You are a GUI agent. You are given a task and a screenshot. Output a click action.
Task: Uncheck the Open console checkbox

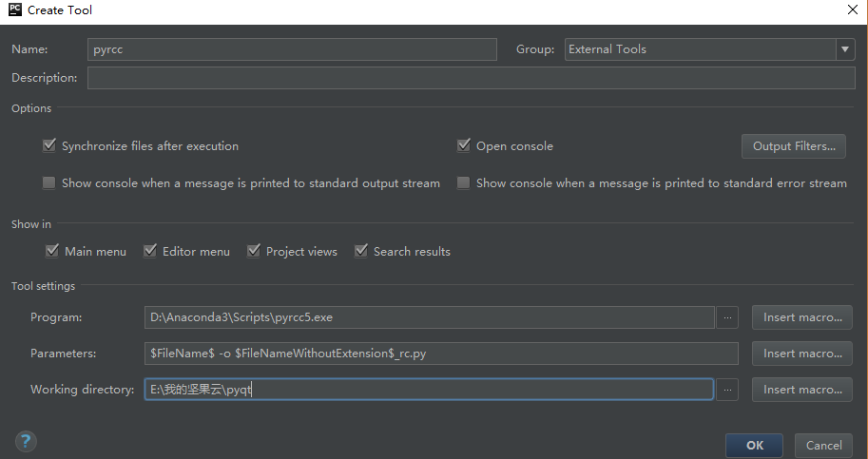pyautogui.click(x=464, y=146)
